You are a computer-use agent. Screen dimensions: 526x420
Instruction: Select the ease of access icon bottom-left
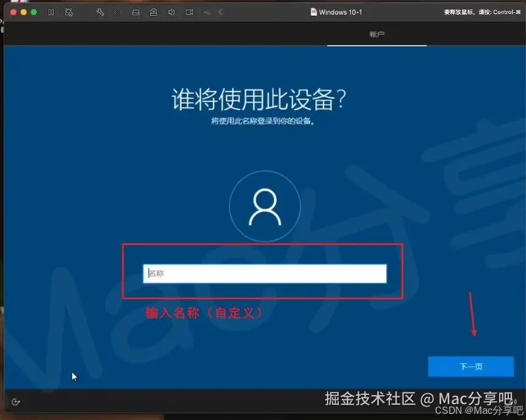coord(16,402)
